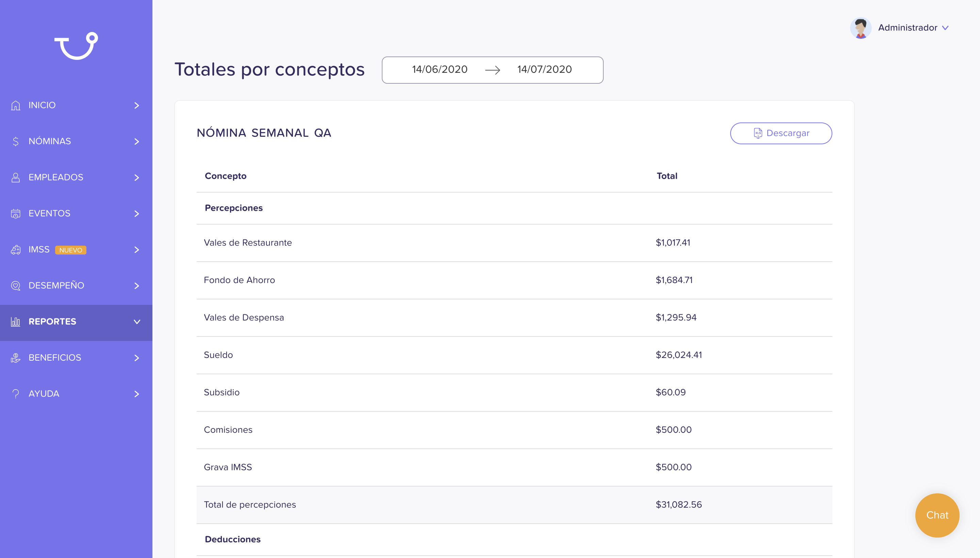Screen dimensions: 980x558
Task: Click the home icon beside INICIO
Action: [x=15, y=105]
